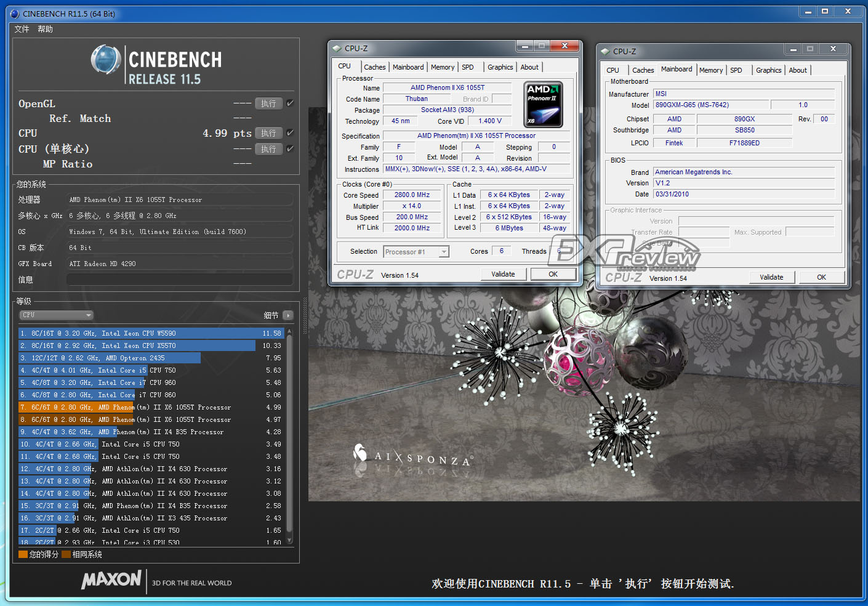This screenshot has height=606, width=868.
Task: Select ranking row 1 Intel Xeon W5590
Action: pyautogui.click(x=151, y=333)
